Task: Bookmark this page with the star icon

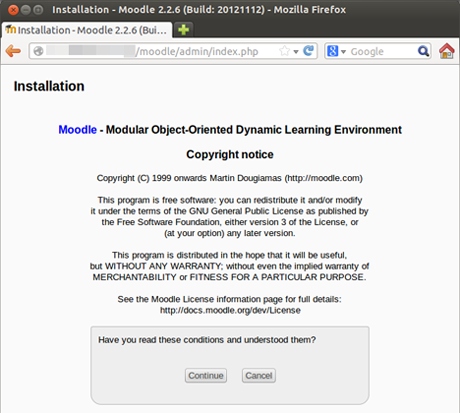Action: coord(284,51)
